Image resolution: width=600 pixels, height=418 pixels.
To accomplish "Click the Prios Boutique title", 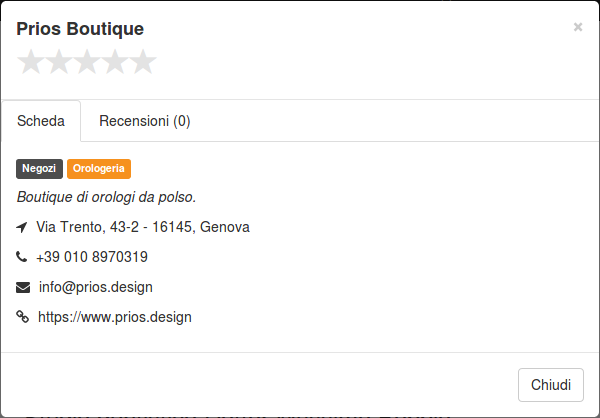I will 80,29.
